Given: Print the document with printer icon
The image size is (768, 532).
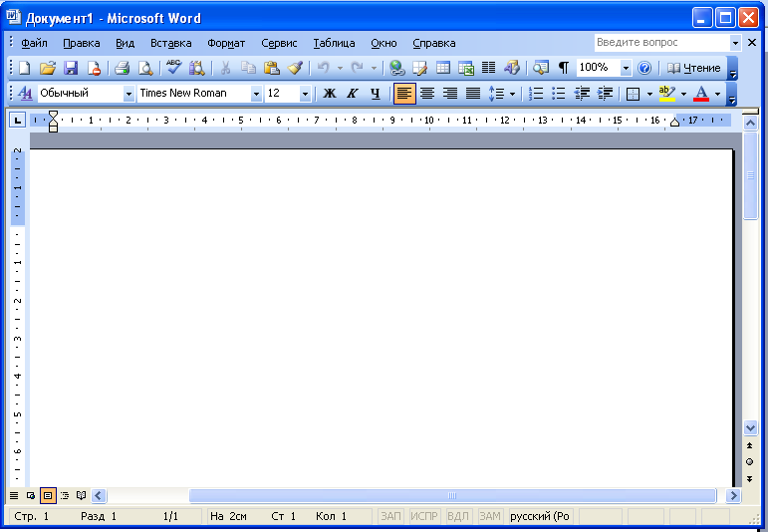Looking at the screenshot, I should 122,68.
